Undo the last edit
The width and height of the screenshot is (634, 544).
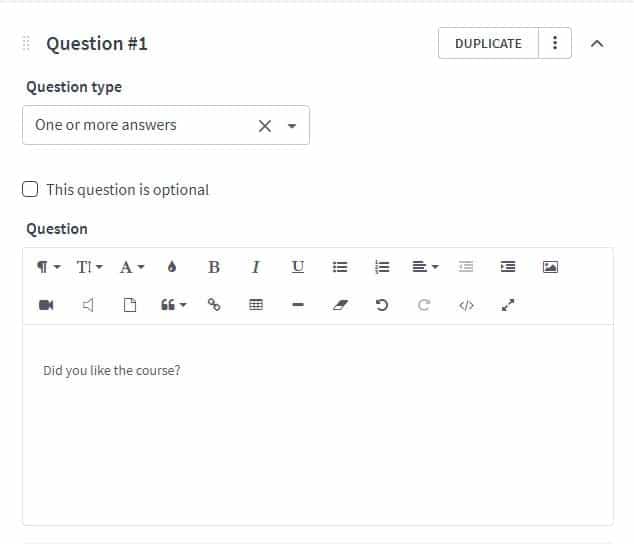[382, 305]
